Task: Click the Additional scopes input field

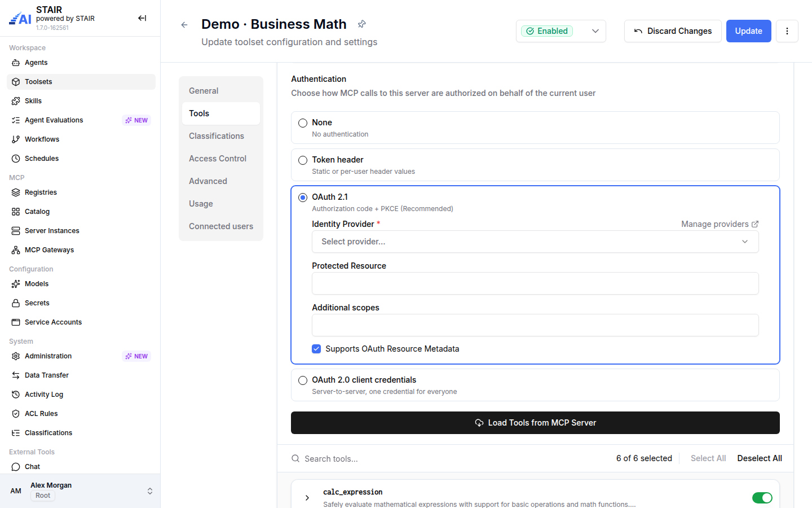Action: (535, 325)
